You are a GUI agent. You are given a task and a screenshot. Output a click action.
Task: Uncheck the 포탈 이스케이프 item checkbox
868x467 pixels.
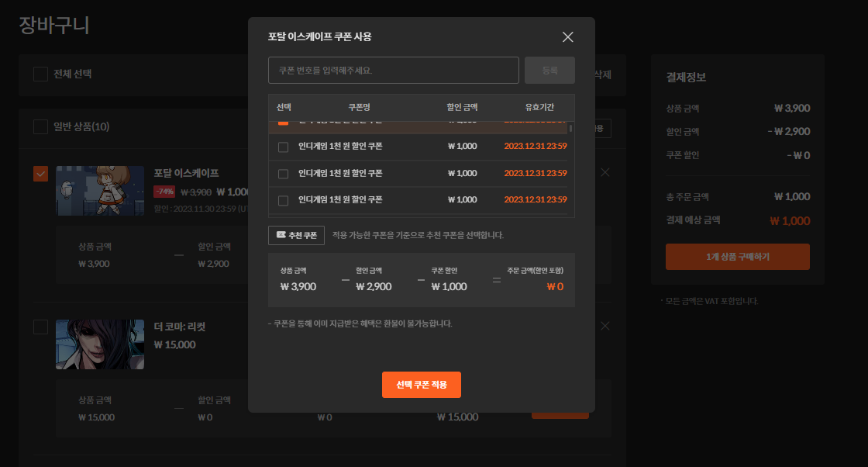click(40, 173)
